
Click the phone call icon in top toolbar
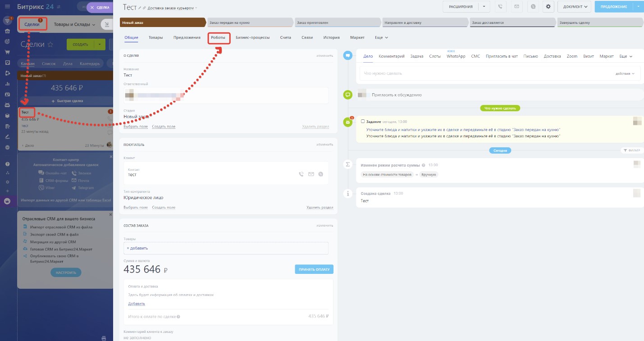[x=500, y=7]
